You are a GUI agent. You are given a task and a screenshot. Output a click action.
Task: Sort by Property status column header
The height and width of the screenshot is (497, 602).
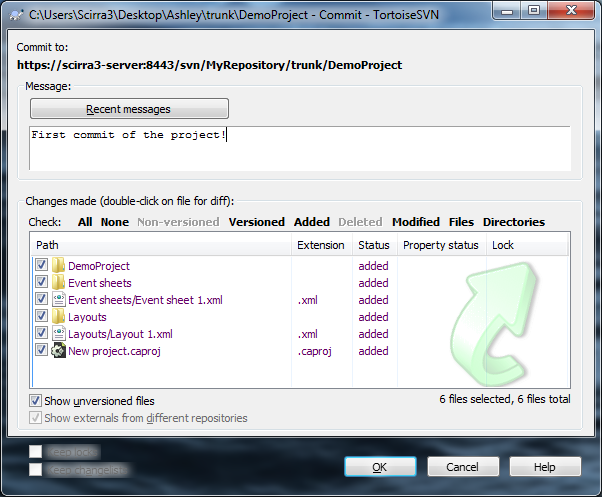(x=442, y=245)
